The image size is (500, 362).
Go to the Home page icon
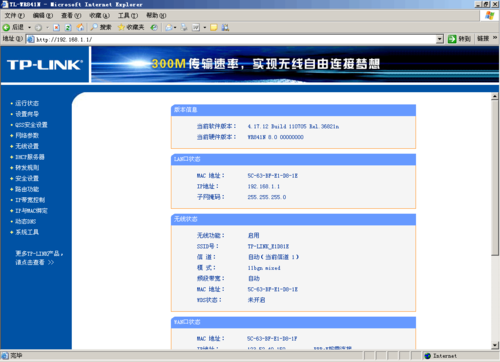(80, 27)
